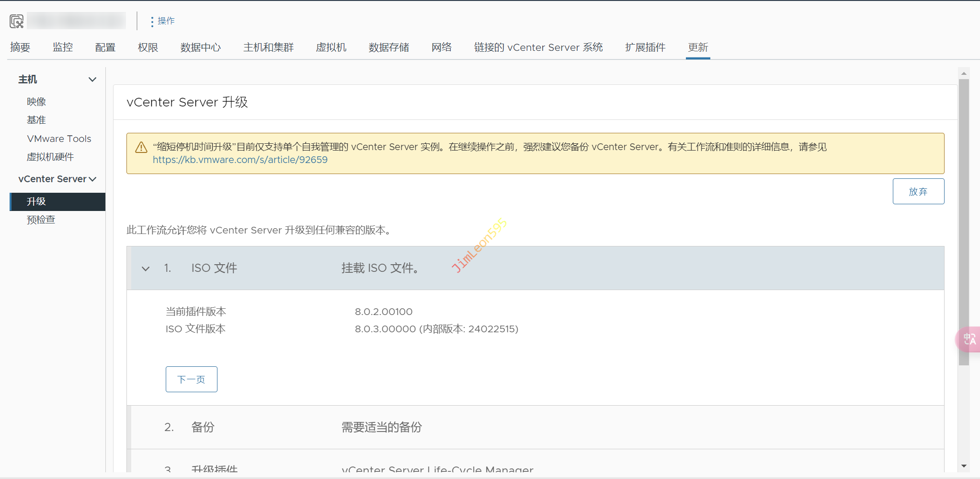This screenshot has height=479, width=980.
Task: Click the scrollbar down arrow
Action: coord(964,466)
